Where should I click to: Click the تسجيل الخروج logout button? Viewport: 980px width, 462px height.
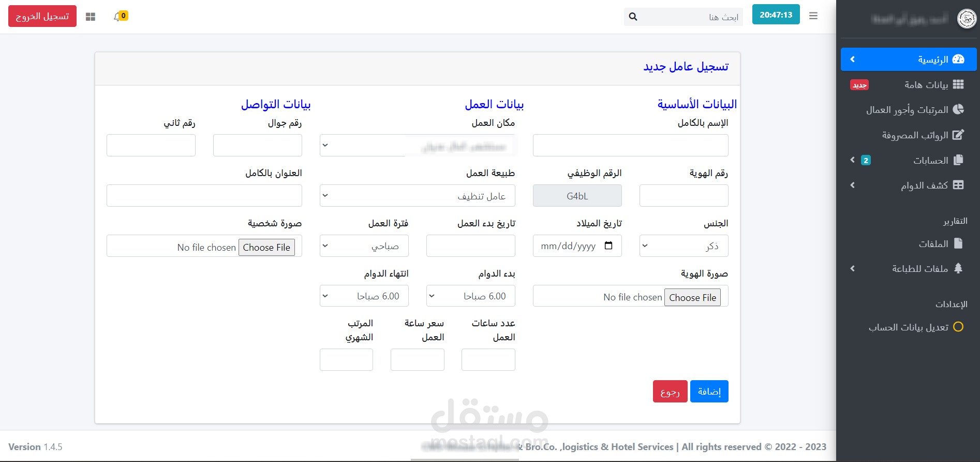point(42,16)
